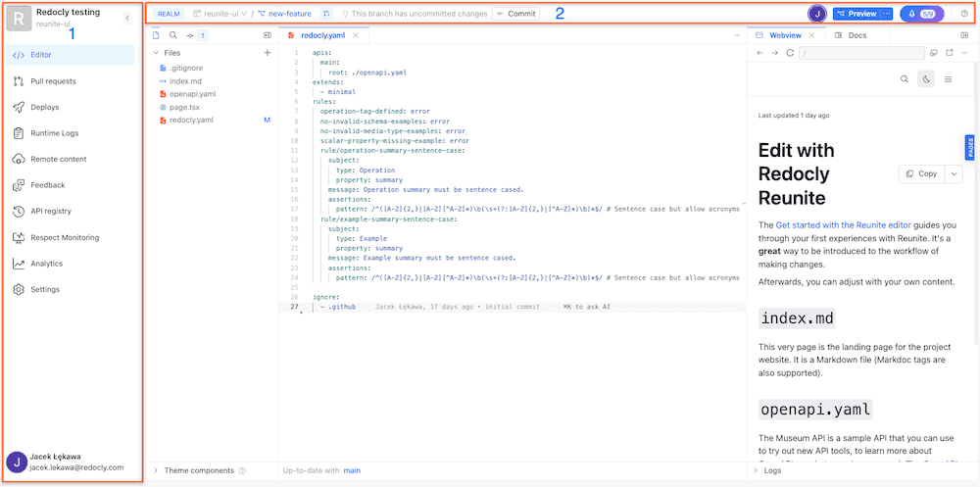Open the search icon in file panel
This screenshot has width=980, height=487.
pos(173,35)
